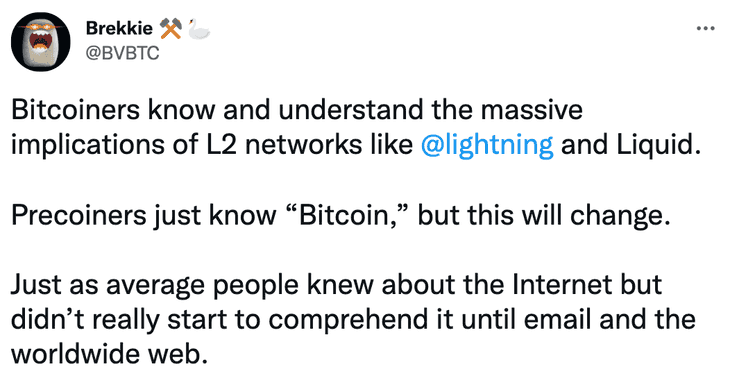Open the @lightning mention link
This screenshot has height=391, width=730.
[x=487, y=145]
